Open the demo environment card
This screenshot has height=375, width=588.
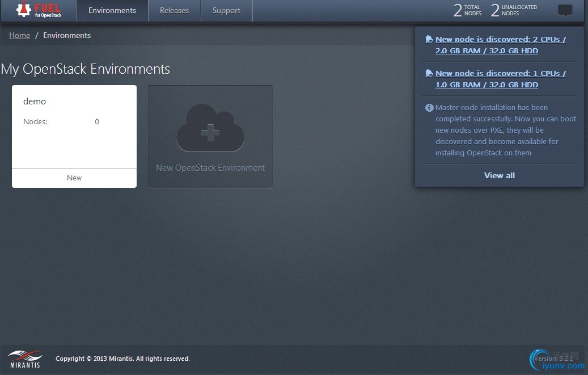click(x=74, y=136)
